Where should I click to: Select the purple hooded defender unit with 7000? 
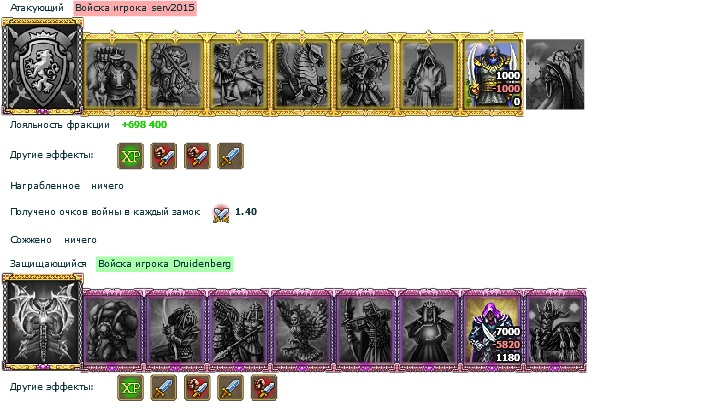point(492,329)
